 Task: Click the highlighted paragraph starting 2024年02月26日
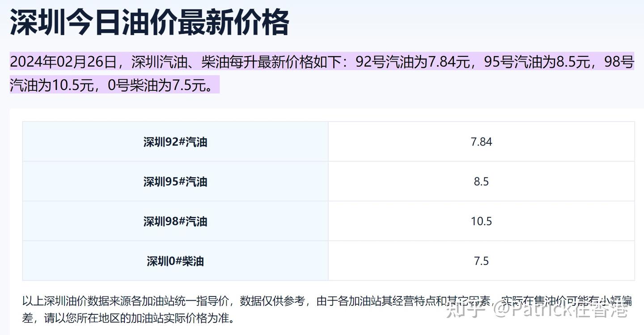click(x=322, y=73)
